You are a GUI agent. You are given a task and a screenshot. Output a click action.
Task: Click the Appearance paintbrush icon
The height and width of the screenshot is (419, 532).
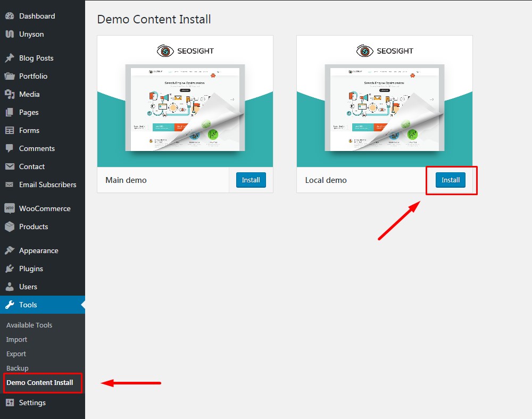(10, 250)
